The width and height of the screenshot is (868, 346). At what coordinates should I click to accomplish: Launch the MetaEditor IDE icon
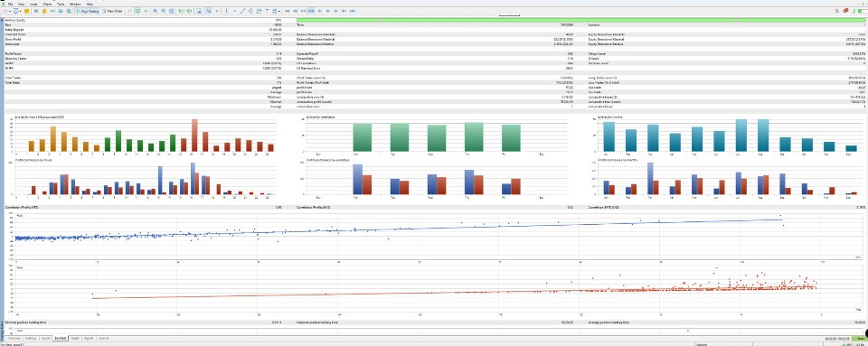[36, 11]
